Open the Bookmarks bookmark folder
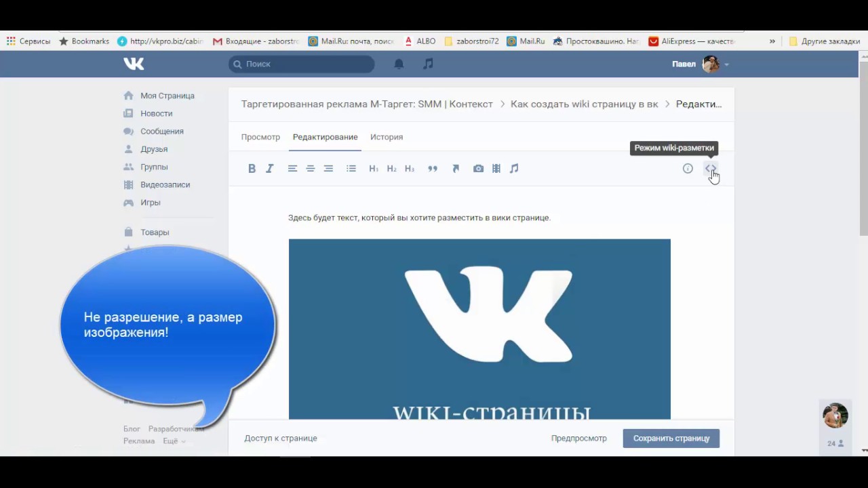 pos(84,41)
